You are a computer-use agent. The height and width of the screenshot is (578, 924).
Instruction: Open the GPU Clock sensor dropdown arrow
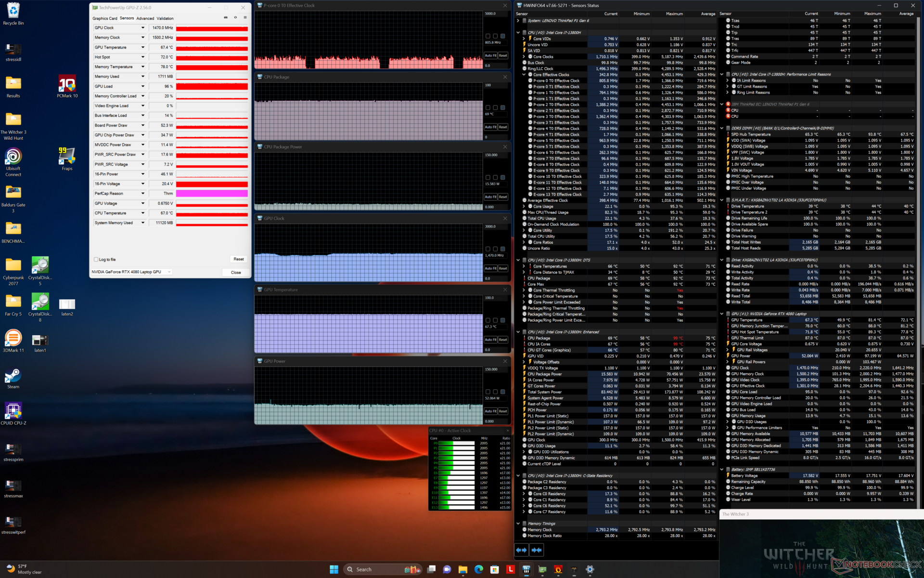tap(143, 28)
